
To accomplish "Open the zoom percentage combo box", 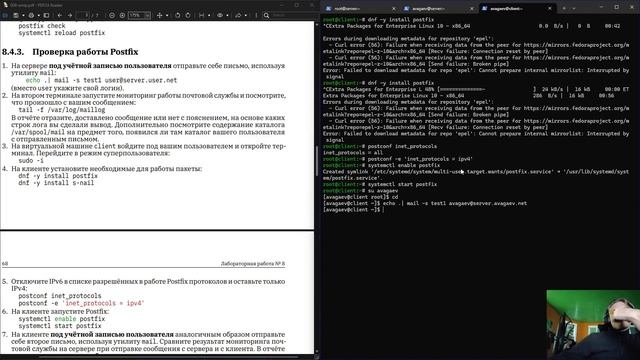I will pos(140,15).
